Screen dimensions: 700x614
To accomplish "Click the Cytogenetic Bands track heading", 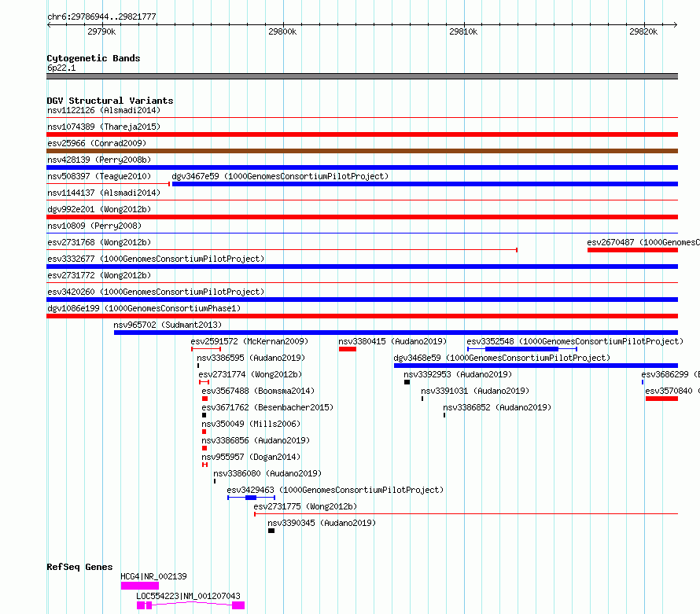I will click(94, 58).
